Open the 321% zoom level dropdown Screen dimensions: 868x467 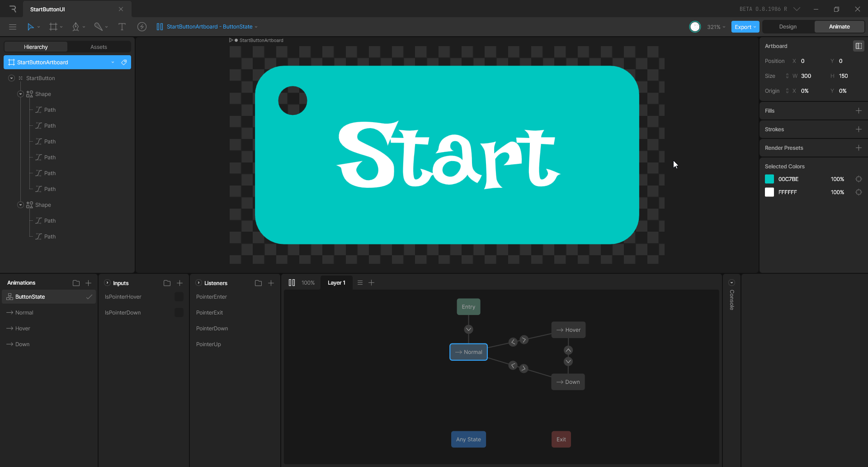[716, 27]
